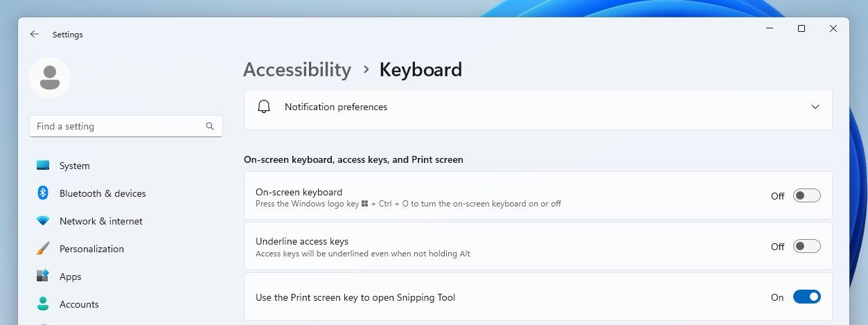The width and height of the screenshot is (868, 325).
Task: Expand the Notification preferences chevron
Action: point(815,107)
